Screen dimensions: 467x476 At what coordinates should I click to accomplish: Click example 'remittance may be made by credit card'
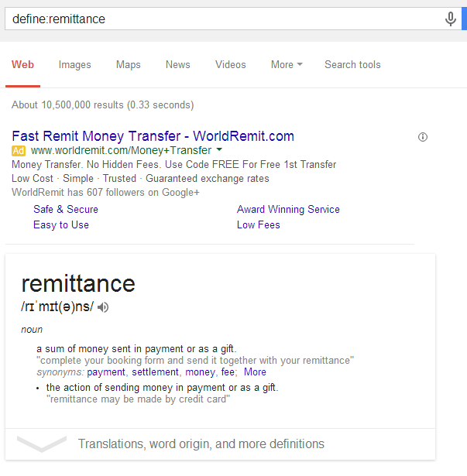click(x=139, y=399)
